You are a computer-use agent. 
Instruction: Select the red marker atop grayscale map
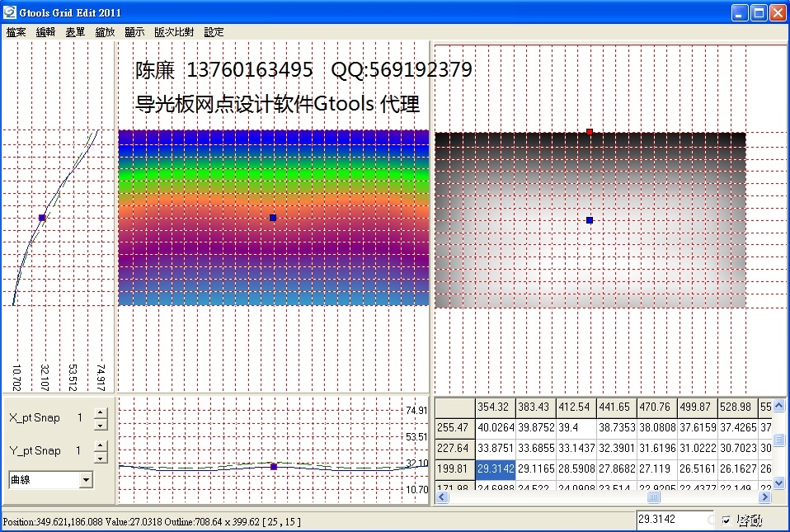tap(590, 132)
